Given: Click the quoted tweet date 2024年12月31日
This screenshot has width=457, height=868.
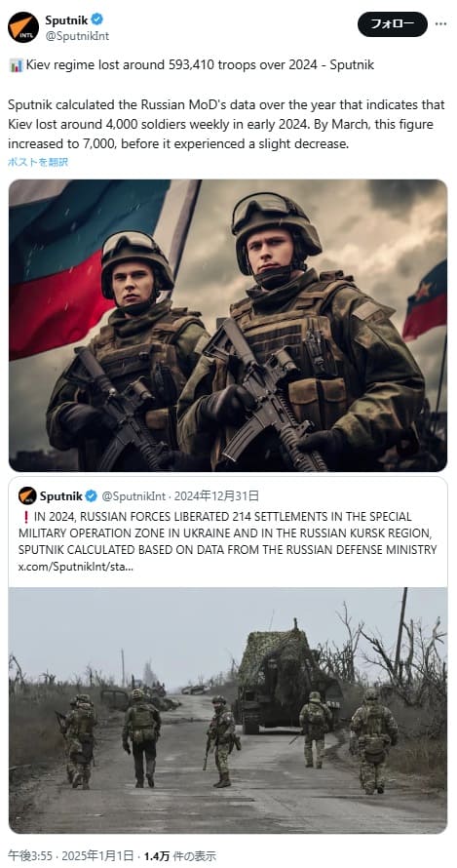Looking at the screenshot, I should tap(216, 495).
